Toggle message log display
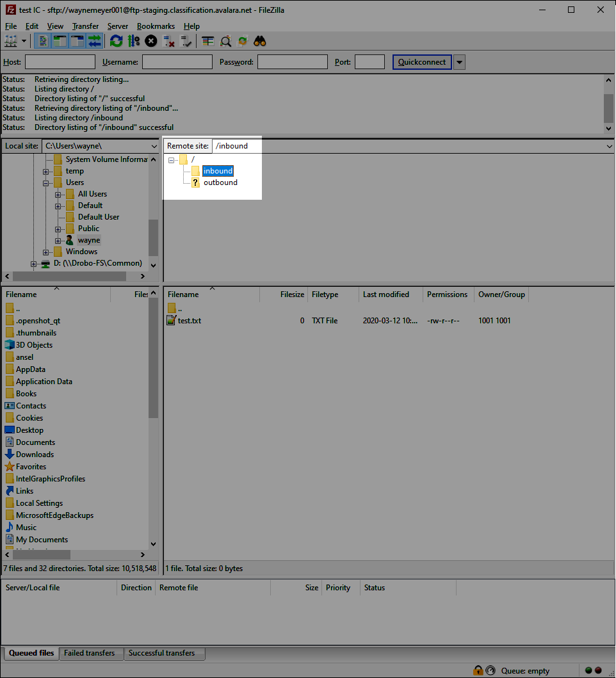The height and width of the screenshot is (678, 616). (43, 42)
